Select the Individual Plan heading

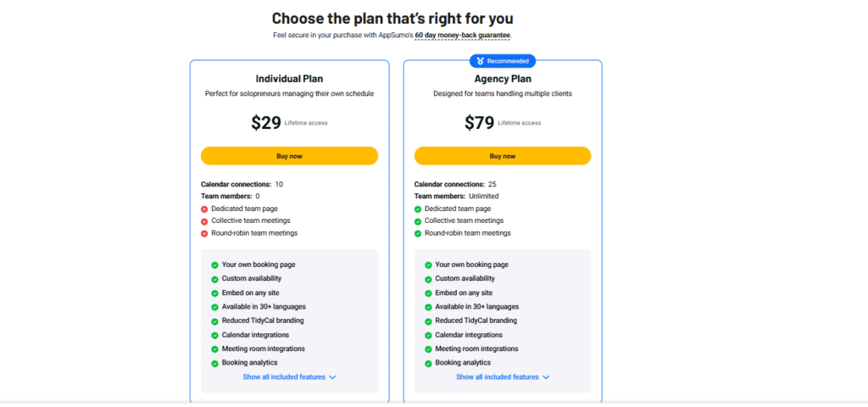point(289,79)
